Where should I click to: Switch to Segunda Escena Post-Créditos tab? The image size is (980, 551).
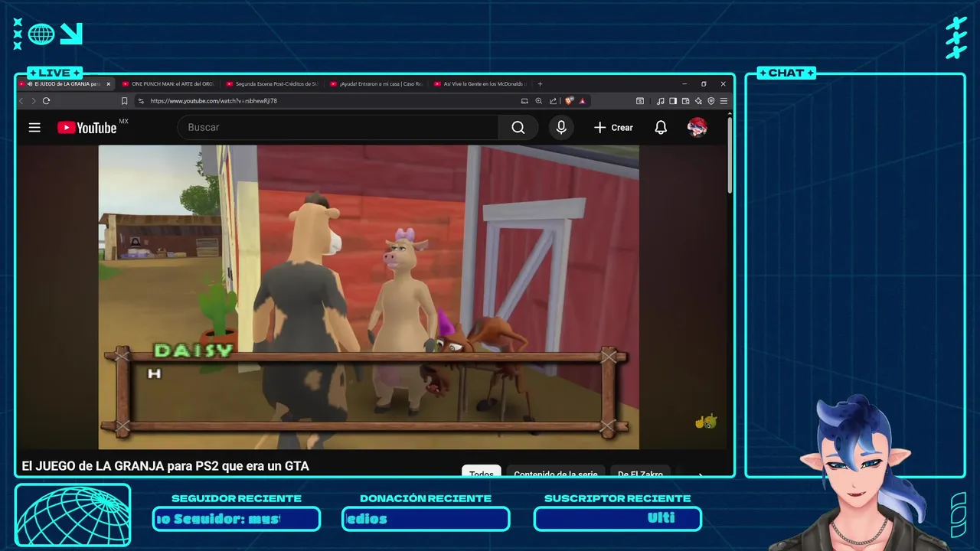[271, 84]
